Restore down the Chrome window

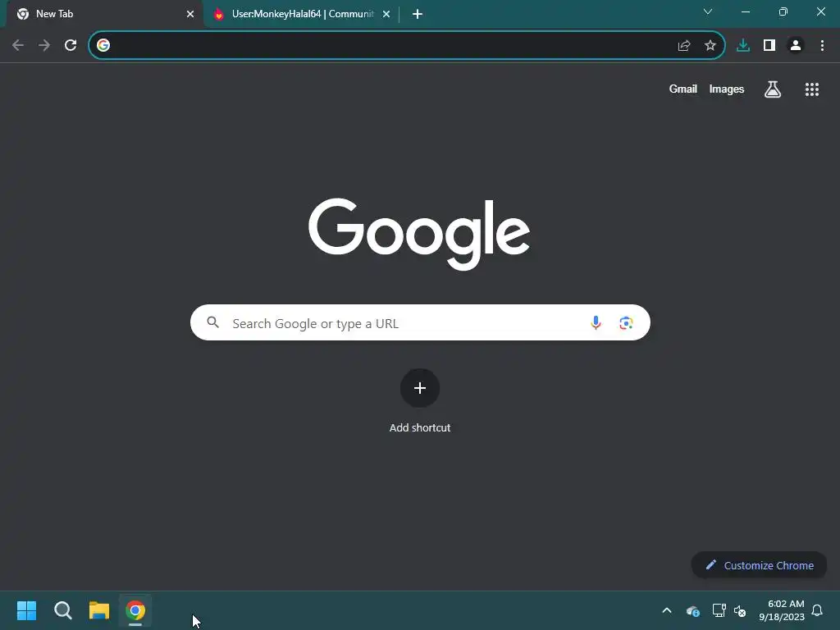click(783, 11)
